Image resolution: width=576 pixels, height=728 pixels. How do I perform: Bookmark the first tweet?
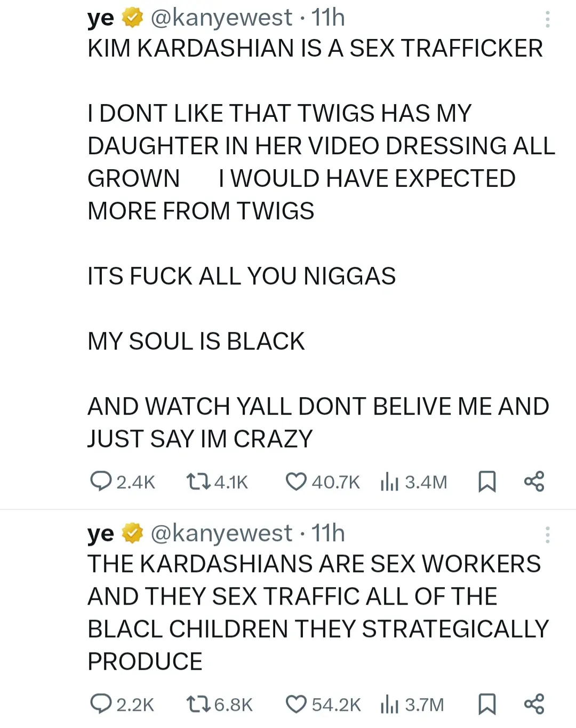coord(487,481)
